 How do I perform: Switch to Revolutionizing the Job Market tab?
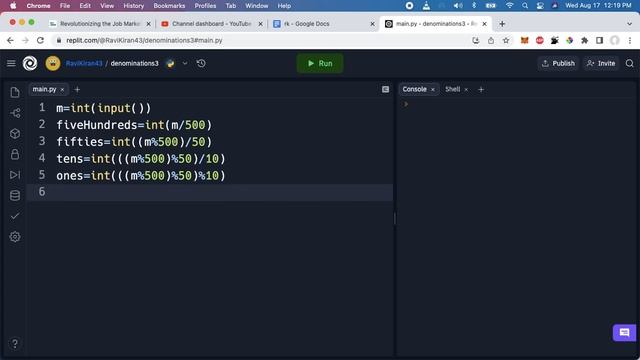[x=100, y=24]
